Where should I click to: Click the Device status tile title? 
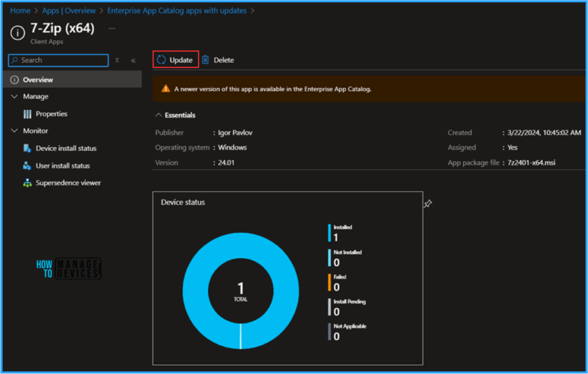point(183,202)
